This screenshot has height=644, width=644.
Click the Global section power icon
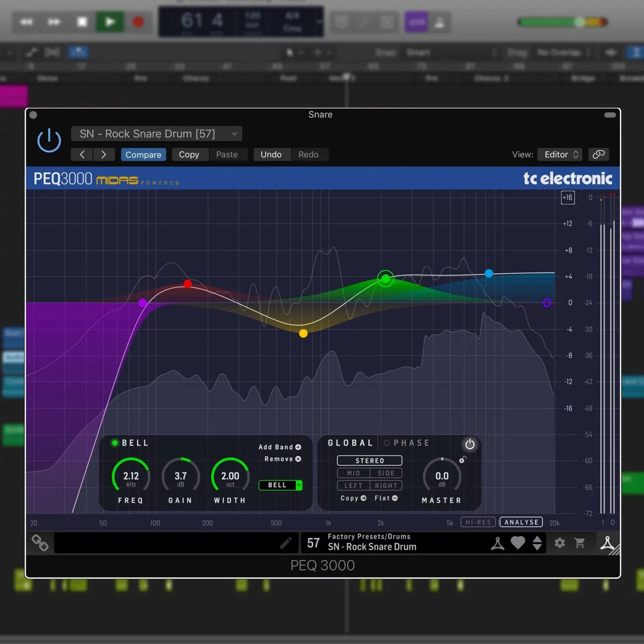point(470,444)
